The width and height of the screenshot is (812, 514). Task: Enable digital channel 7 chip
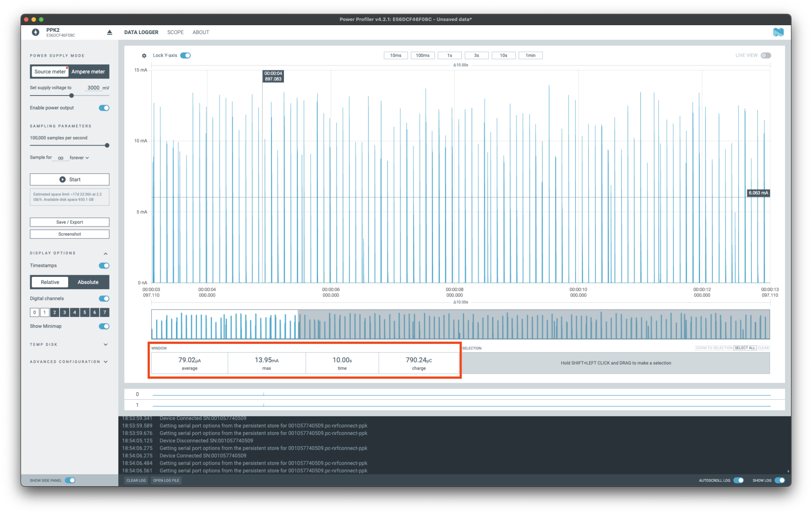[104, 312]
